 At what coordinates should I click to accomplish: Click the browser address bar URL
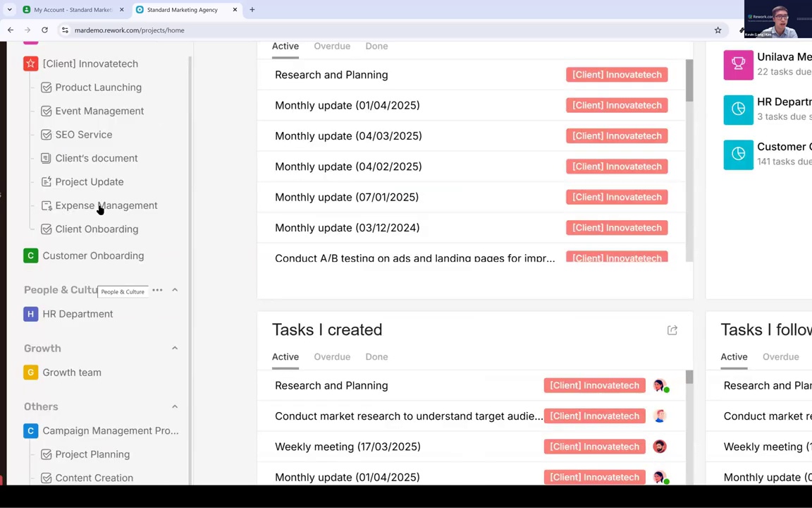pos(130,30)
